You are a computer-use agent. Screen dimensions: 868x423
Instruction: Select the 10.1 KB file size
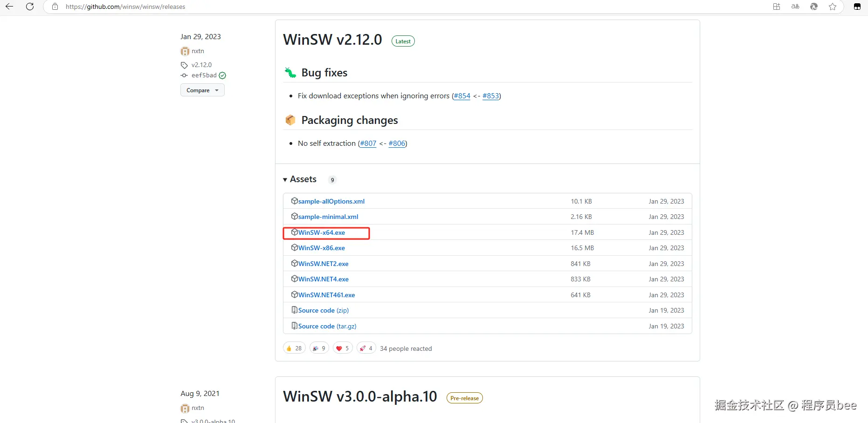[581, 201]
